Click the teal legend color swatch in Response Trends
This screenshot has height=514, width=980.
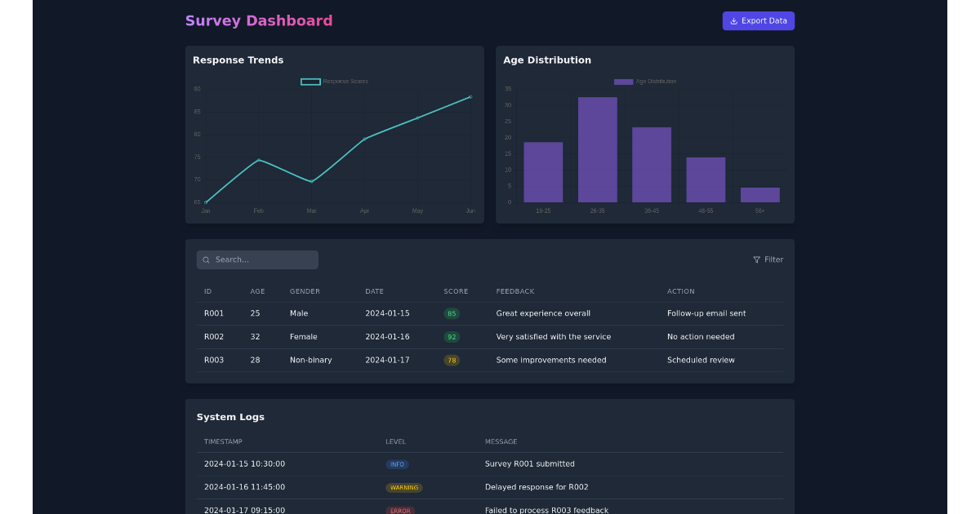pyautogui.click(x=310, y=82)
